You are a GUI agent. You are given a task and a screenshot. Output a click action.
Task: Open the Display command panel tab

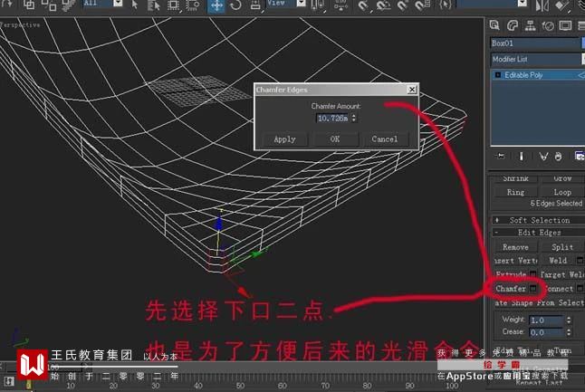565,25
